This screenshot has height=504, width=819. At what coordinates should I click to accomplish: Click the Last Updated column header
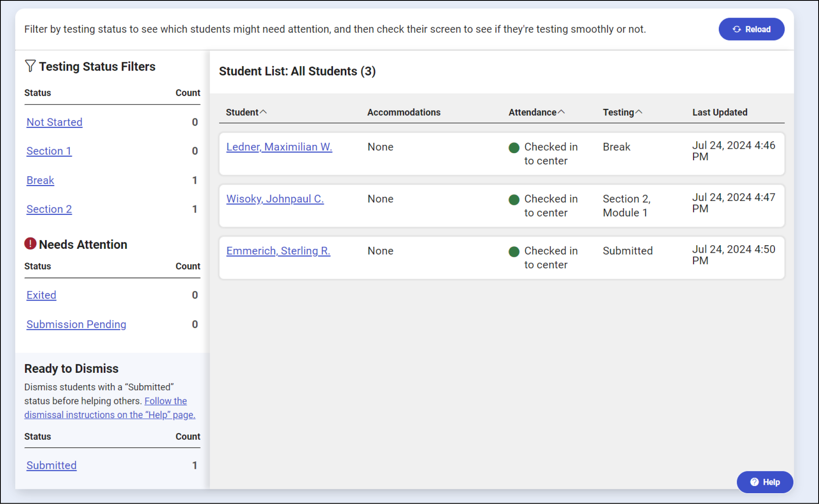[720, 112]
